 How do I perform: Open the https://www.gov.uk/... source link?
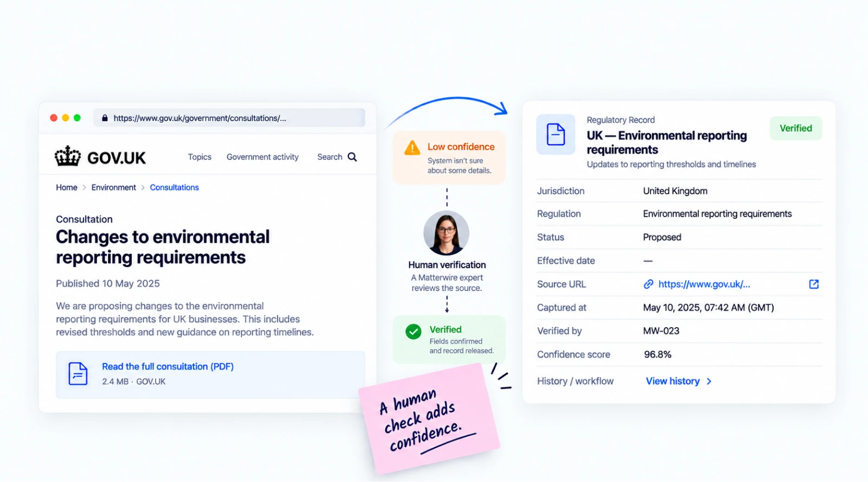[704, 284]
